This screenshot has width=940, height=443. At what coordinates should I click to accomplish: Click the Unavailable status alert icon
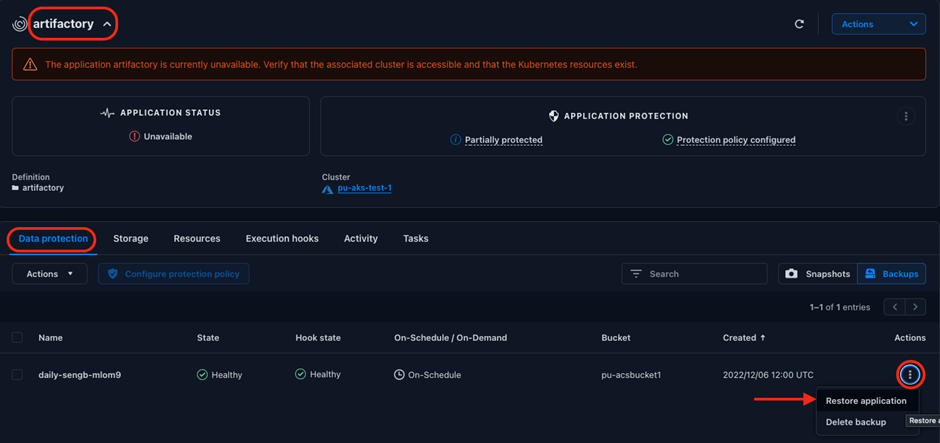(x=134, y=137)
